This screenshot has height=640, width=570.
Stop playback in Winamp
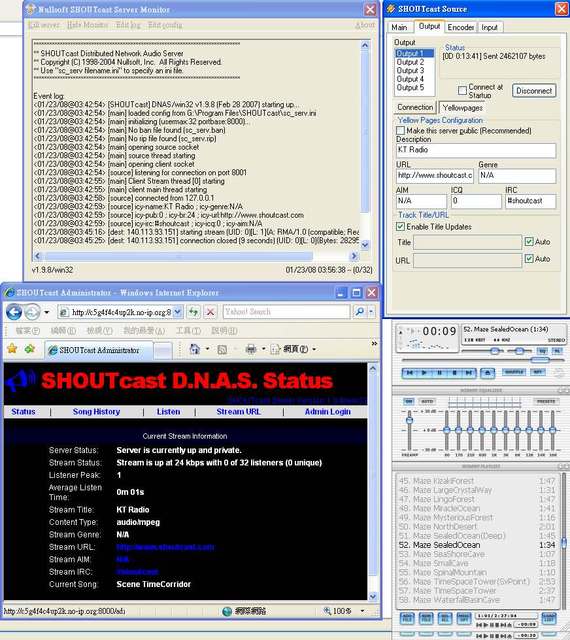click(x=454, y=373)
